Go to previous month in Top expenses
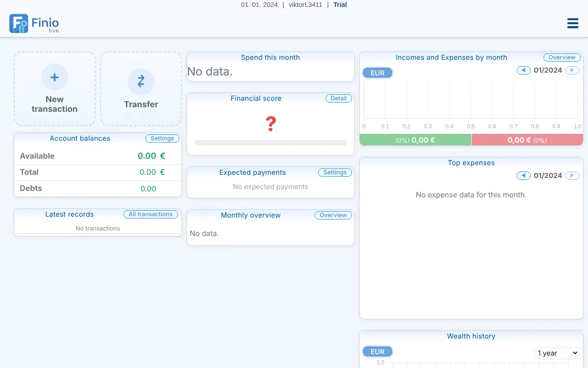588x368 pixels. pos(524,176)
